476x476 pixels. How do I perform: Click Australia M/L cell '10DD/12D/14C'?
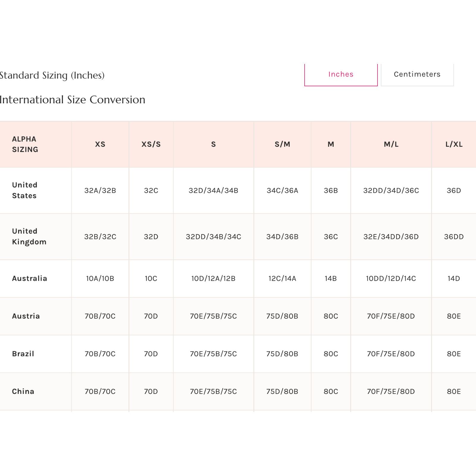[391, 278]
